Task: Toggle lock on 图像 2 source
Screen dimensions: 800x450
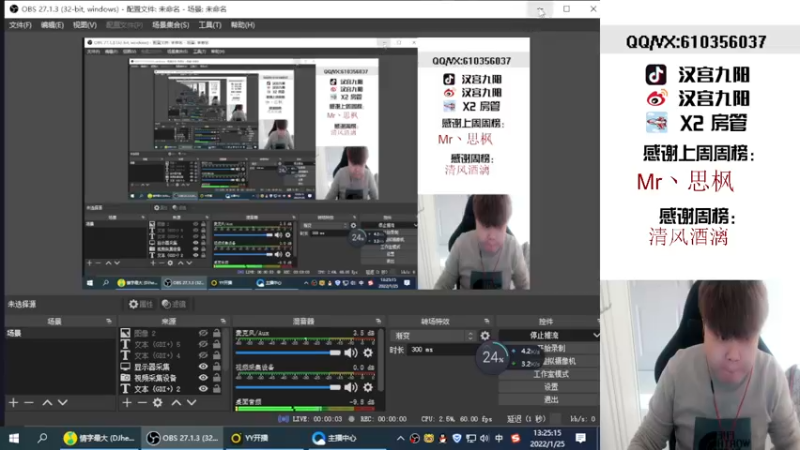Action: point(217,333)
